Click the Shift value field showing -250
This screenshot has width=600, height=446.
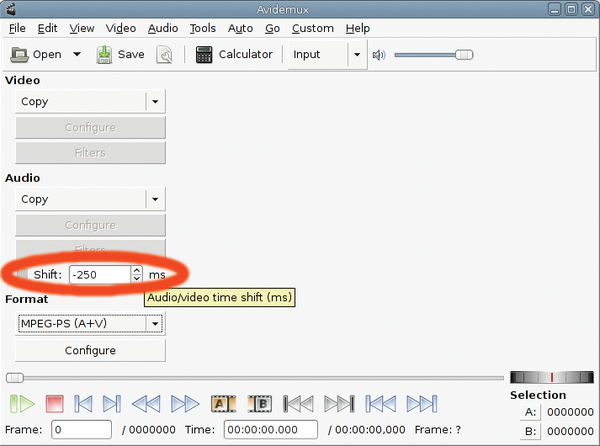100,275
